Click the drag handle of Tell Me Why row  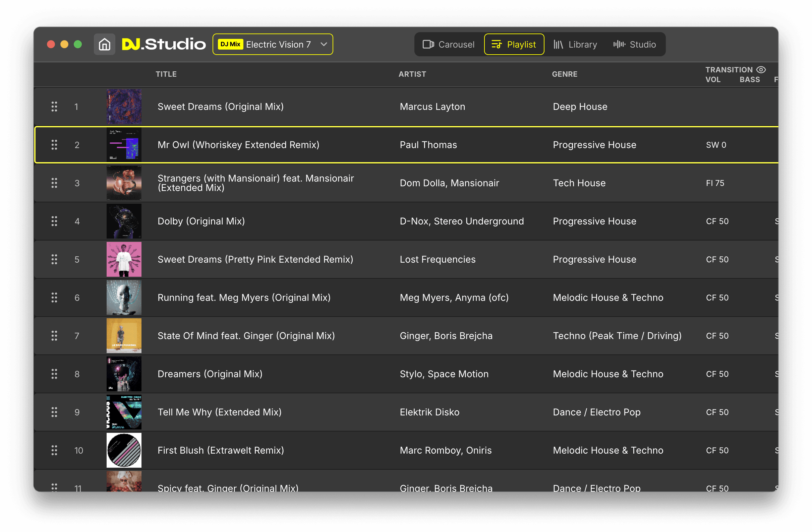coord(54,412)
